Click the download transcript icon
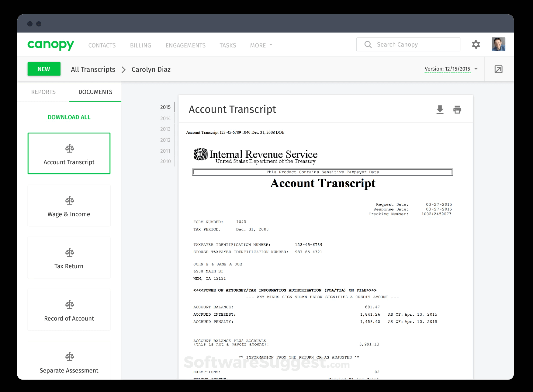 439,110
